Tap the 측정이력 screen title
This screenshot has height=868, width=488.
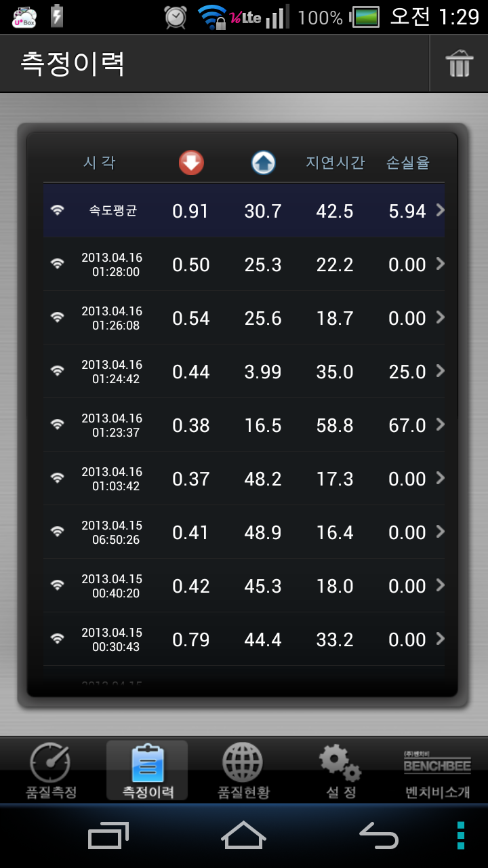pyautogui.click(x=73, y=63)
